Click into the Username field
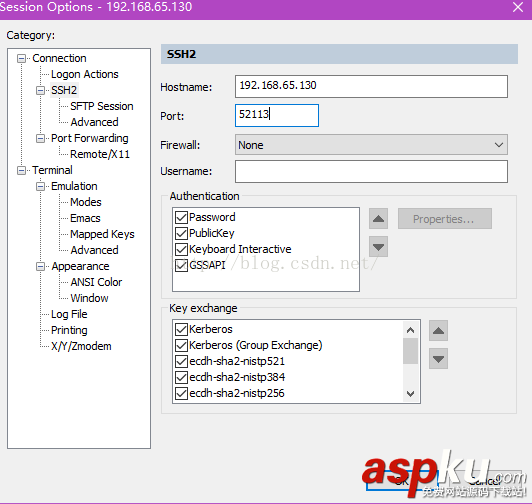This screenshot has height=504, width=532. tap(371, 171)
